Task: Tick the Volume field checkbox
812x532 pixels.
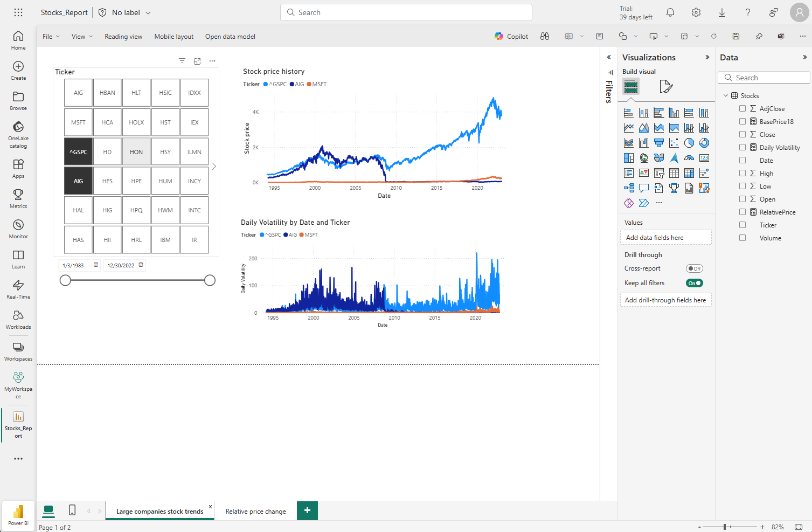Action: tap(742, 238)
